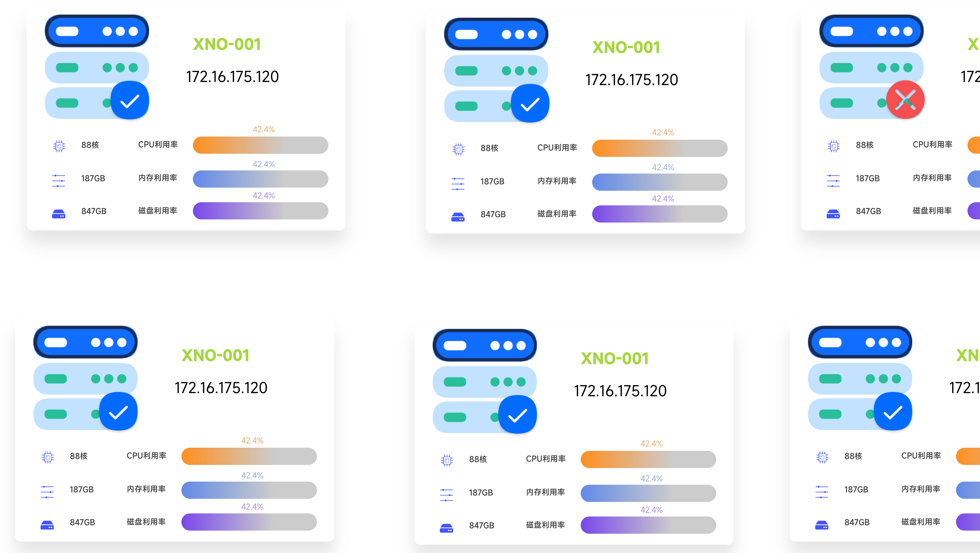
Task: Click the 88核 core count in bottom-right card
Action: coord(853,456)
